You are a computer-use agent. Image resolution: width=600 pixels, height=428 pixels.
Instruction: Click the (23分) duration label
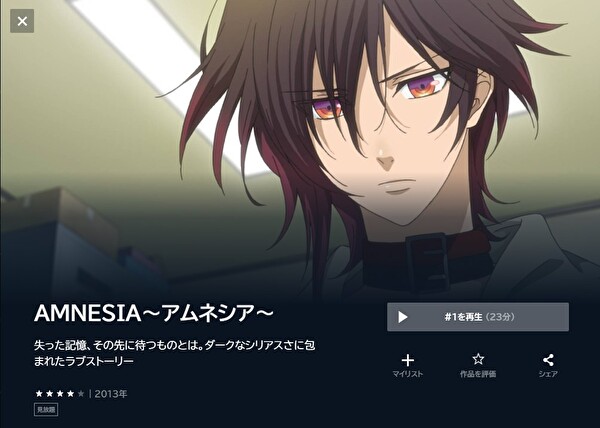[500, 317]
